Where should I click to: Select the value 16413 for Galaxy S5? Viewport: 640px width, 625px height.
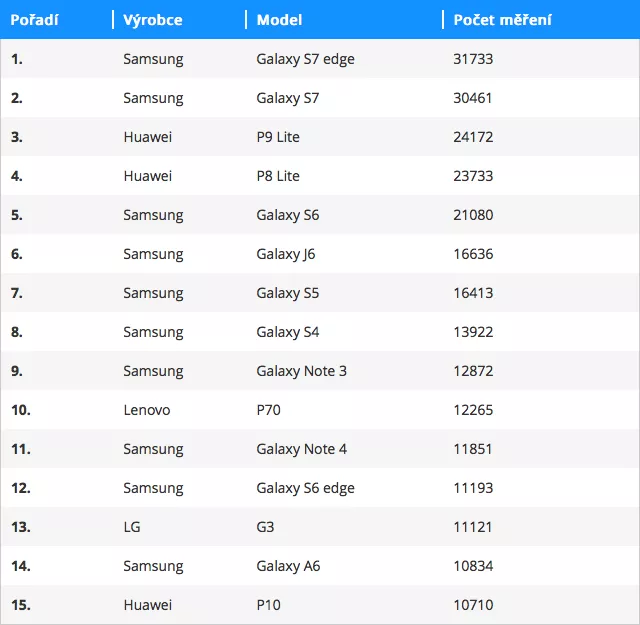click(473, 293)
